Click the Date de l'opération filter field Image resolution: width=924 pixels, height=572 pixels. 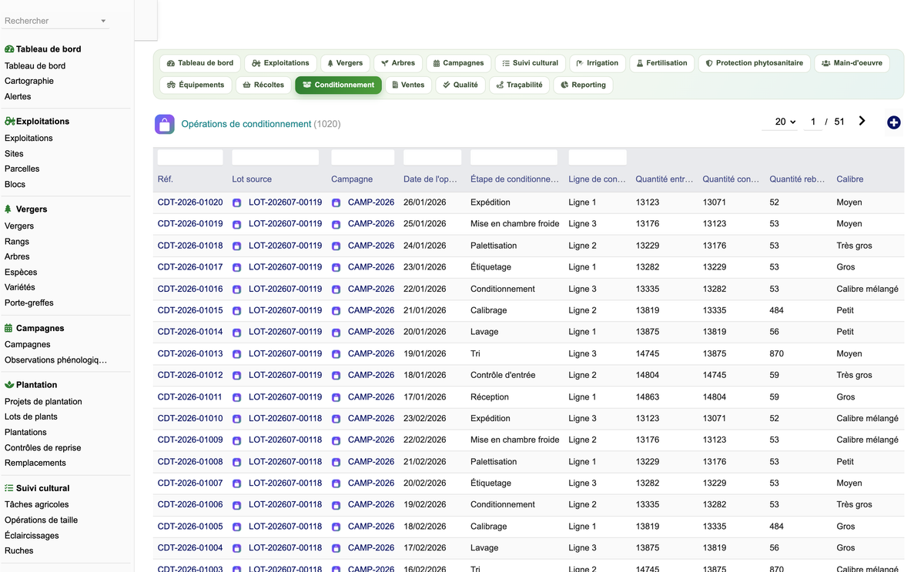click(x=432, y=157)
